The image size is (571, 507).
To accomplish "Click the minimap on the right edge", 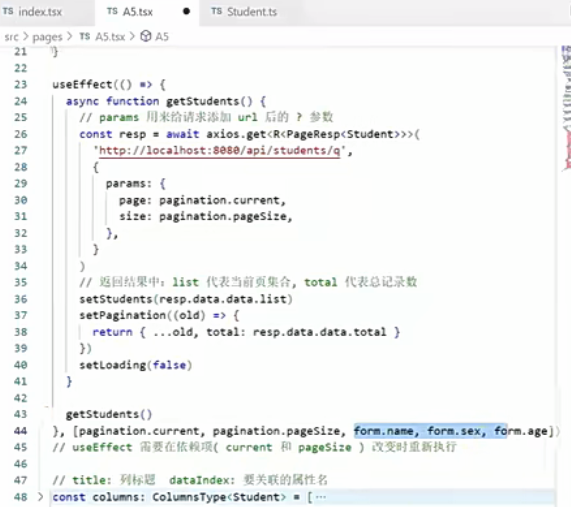I will [x=566, y=109].
